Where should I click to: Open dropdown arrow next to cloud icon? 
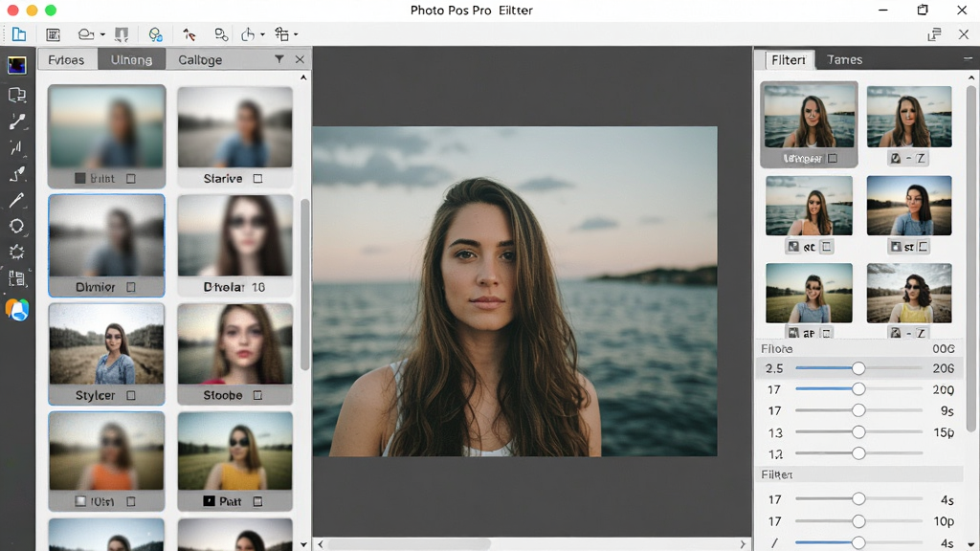[x=102, y=35]
